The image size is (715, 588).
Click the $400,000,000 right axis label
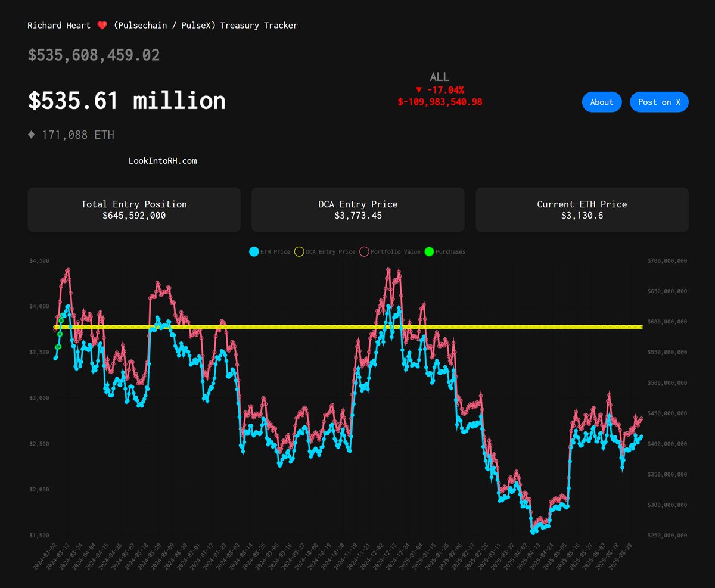tap(667, 444)
